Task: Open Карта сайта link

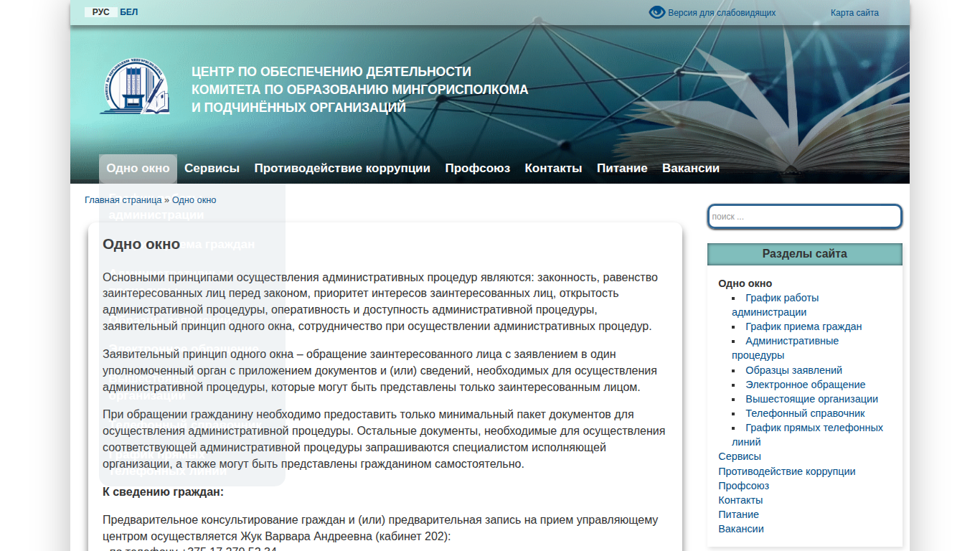Action: [x=854, y=13]
